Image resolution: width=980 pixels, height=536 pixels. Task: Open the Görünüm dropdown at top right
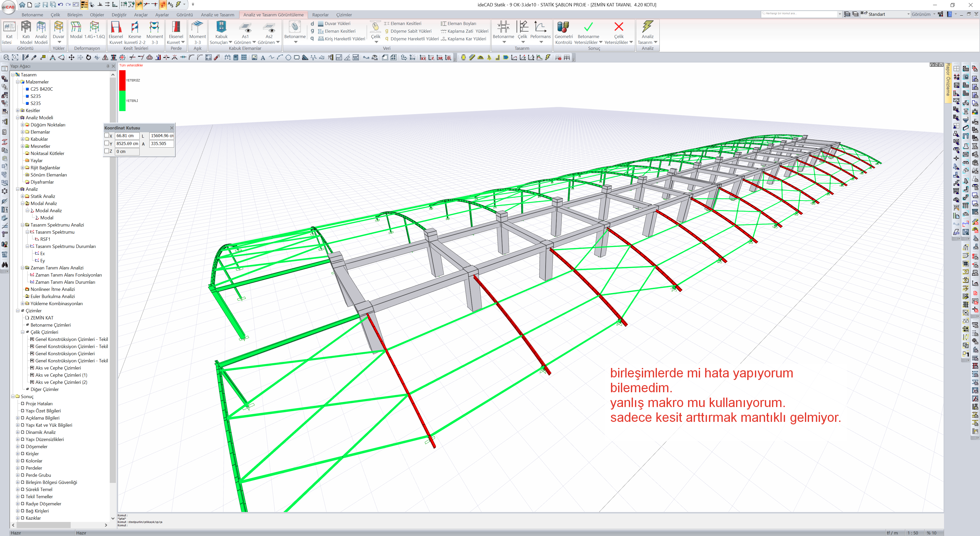[x=923, y=14]
